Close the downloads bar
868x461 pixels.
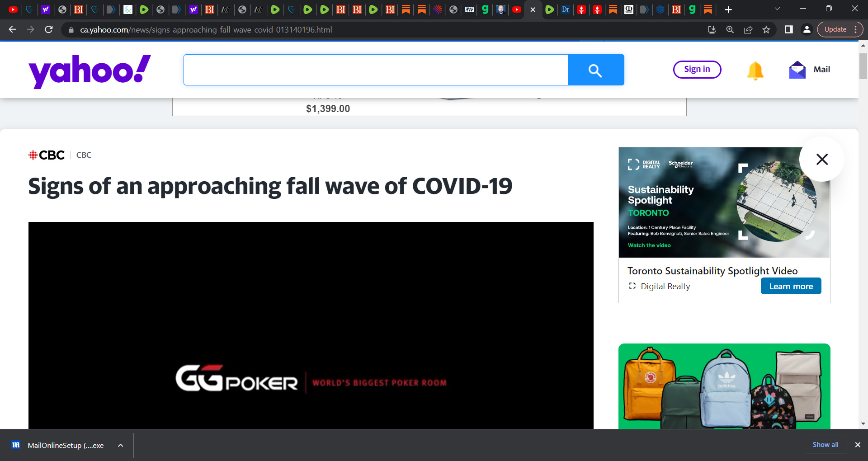[x=858, y=445]
